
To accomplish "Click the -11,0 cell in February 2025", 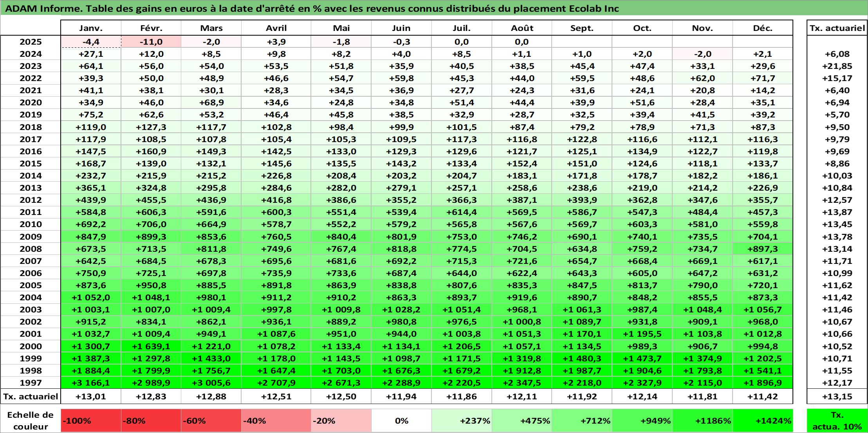I will point(151,41).
